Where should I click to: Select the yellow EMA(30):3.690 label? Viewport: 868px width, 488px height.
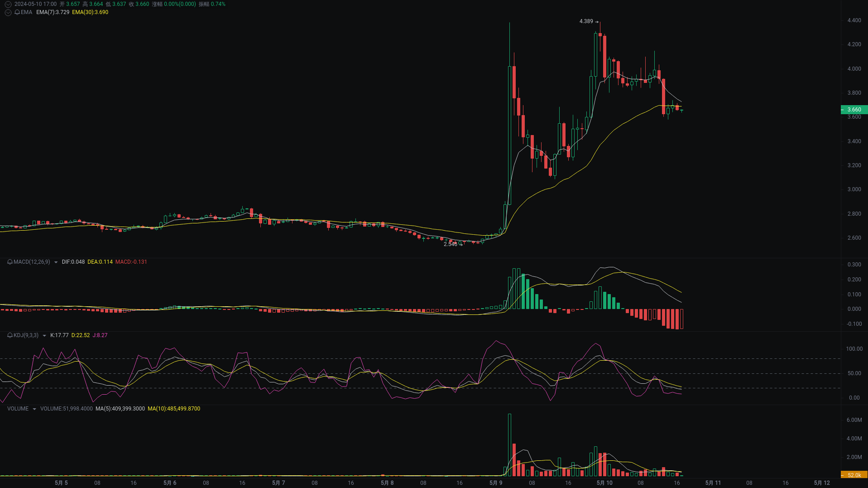click(x=89, y=12)
